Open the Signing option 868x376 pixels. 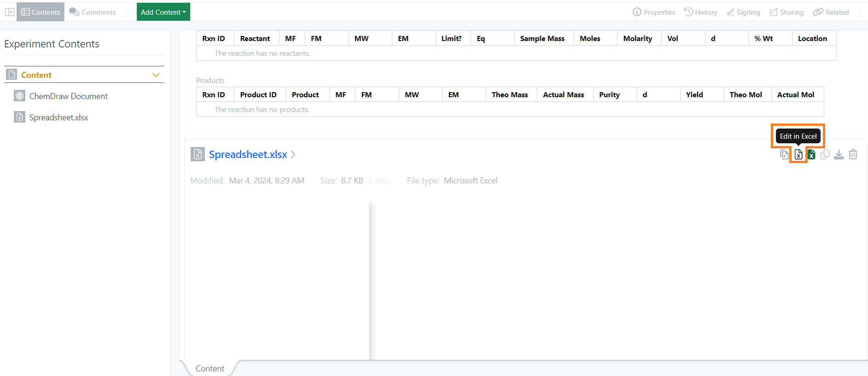743,12
